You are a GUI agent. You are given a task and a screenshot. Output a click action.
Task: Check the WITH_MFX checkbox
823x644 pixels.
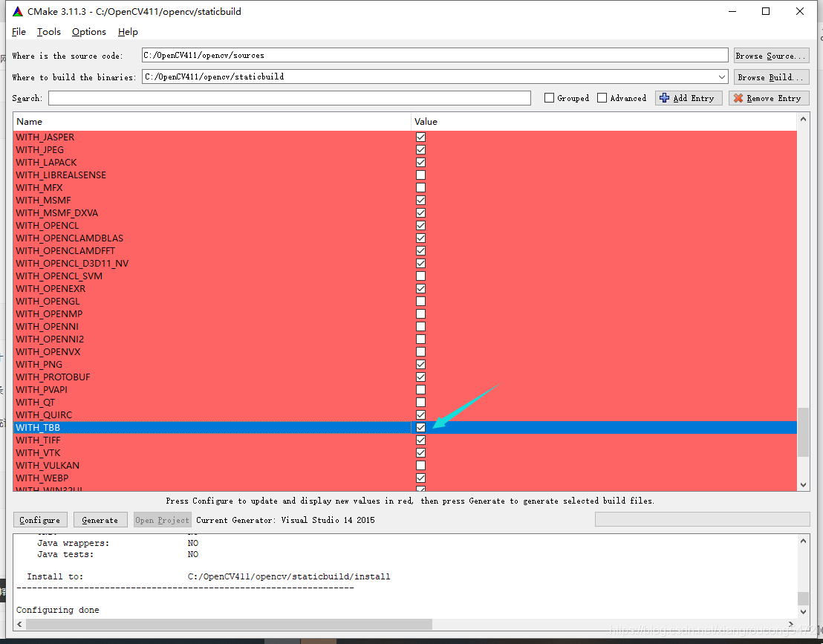pos(420,187)
